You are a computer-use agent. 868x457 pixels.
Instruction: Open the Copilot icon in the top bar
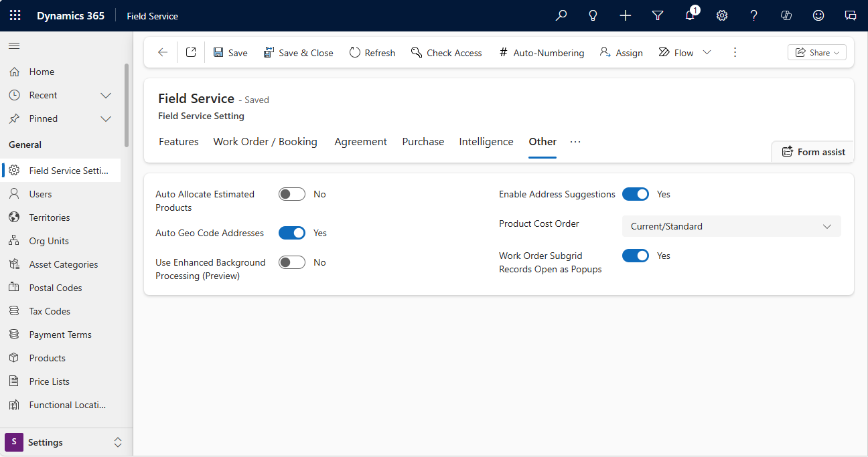click(x=786, y=15)
